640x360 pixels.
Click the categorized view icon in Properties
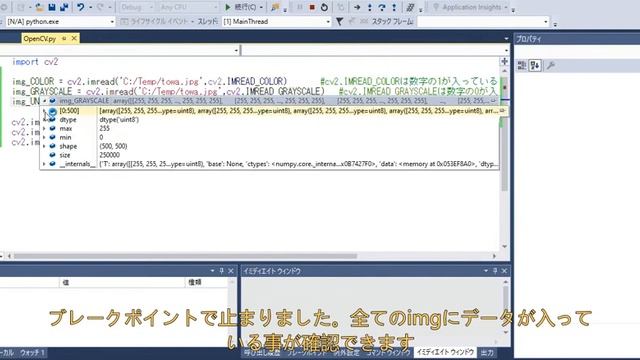pos(522,65)
